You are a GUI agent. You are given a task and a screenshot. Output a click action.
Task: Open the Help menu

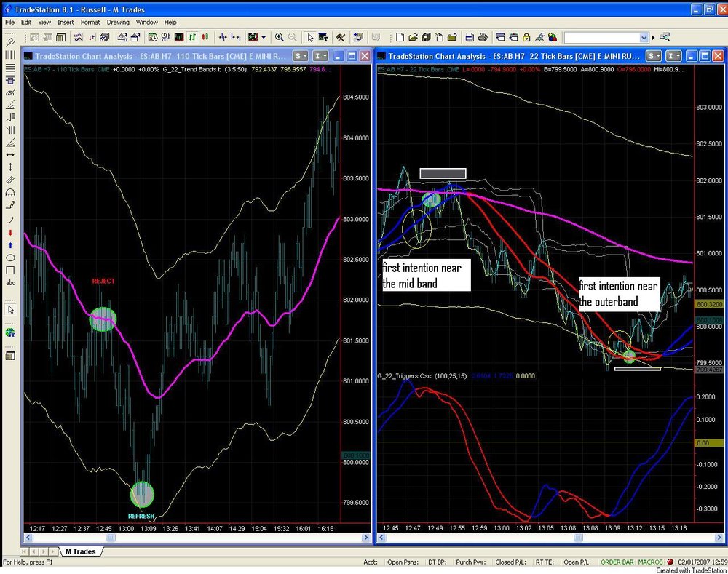[170, 22]
